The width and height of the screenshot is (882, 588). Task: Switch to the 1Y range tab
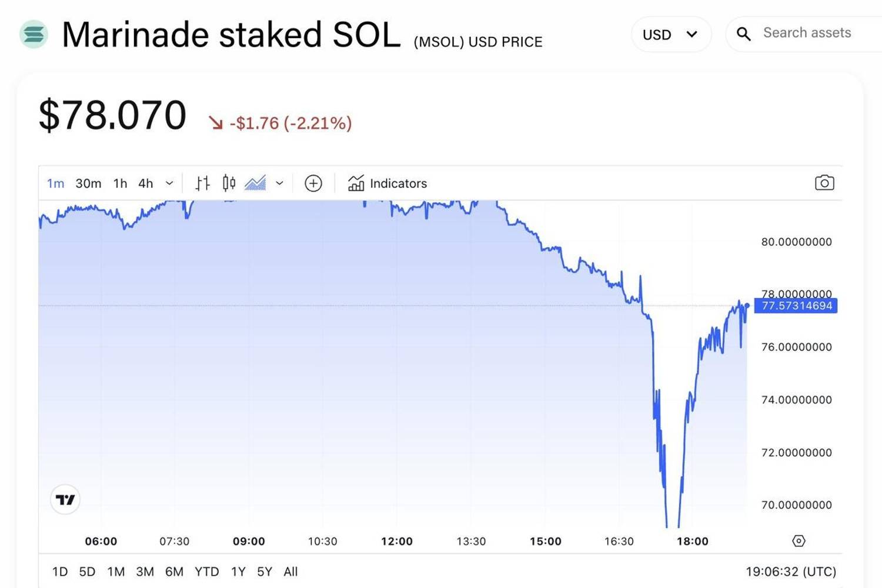(x=238, y=571)
